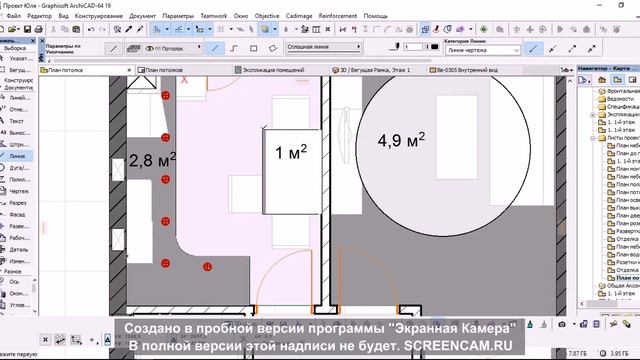Click the save diskette icon
Screen dimensions: 640x360
pyautogui.click(x=27, y=29)
